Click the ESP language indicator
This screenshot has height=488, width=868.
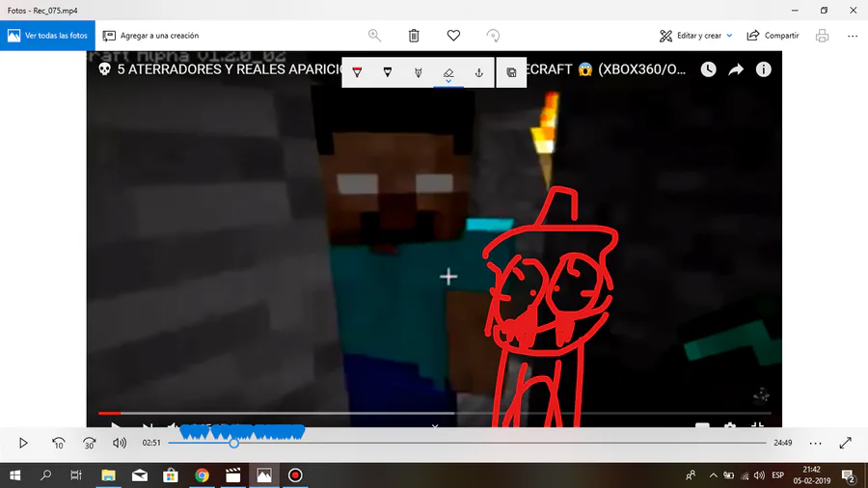pos(777,475)
